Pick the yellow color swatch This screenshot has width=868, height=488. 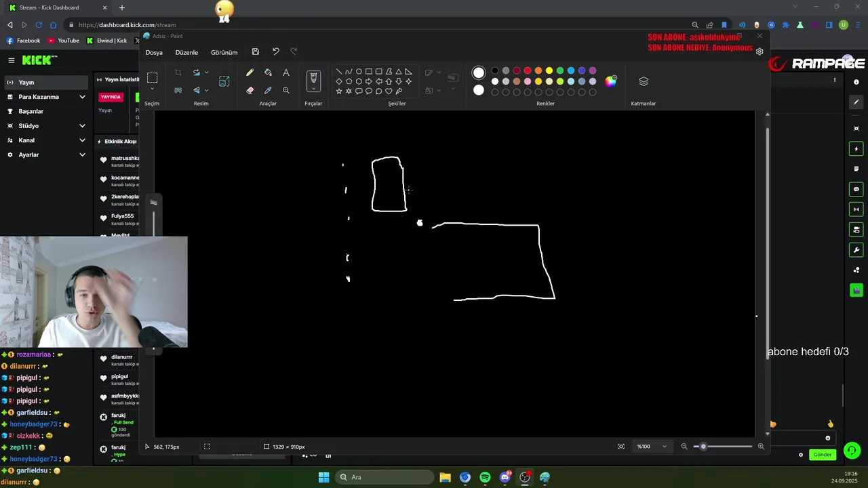[x=549, y=70]
